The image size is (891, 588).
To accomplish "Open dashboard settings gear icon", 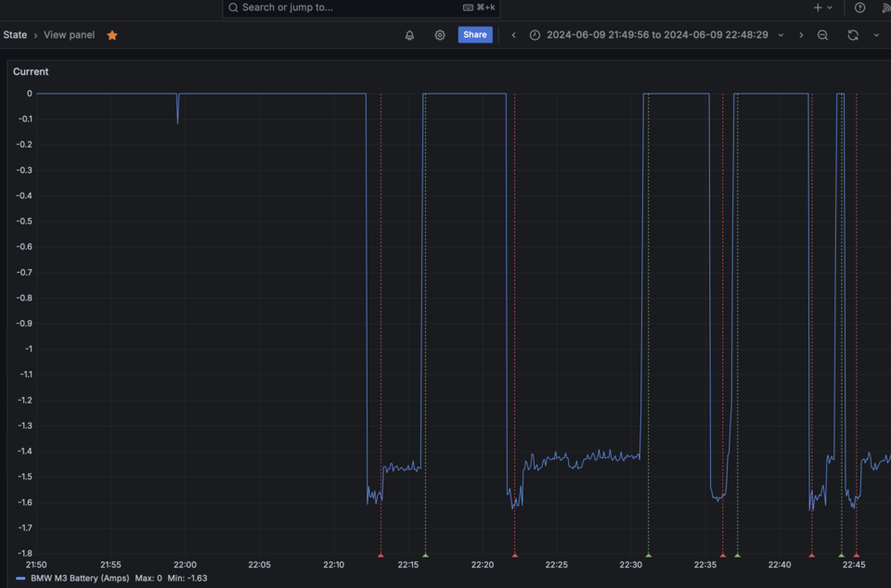I will (440, 35).
